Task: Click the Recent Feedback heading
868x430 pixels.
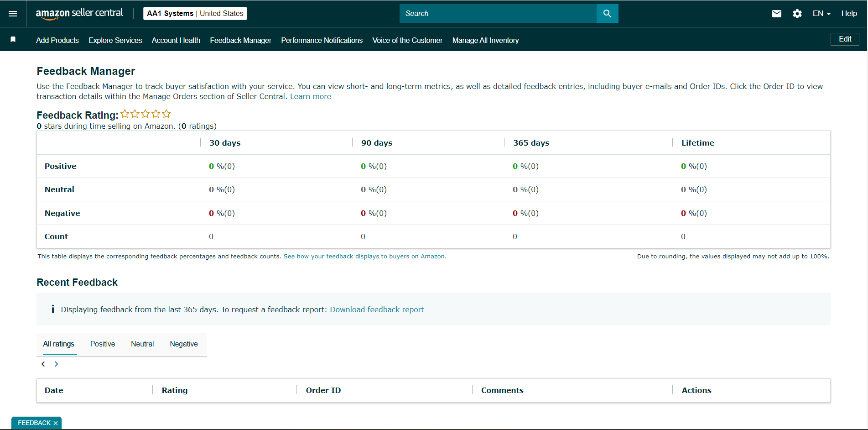Action: 77,283
